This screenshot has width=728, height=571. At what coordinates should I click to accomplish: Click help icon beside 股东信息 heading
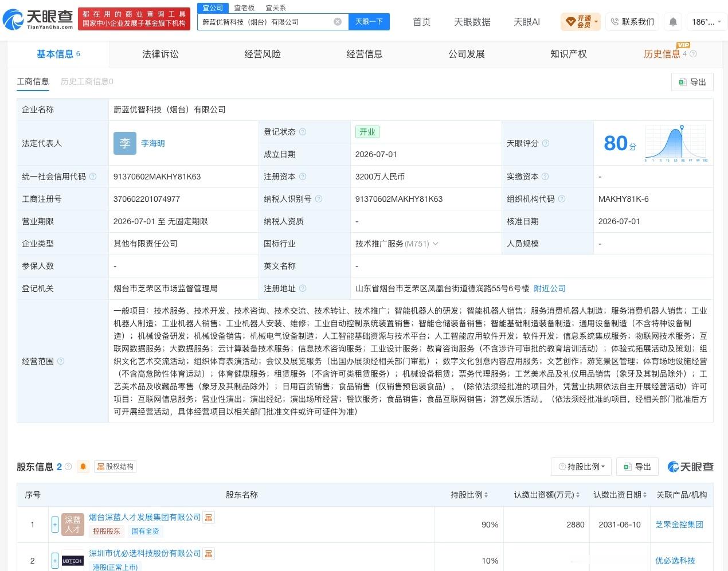tap(69, 467)
